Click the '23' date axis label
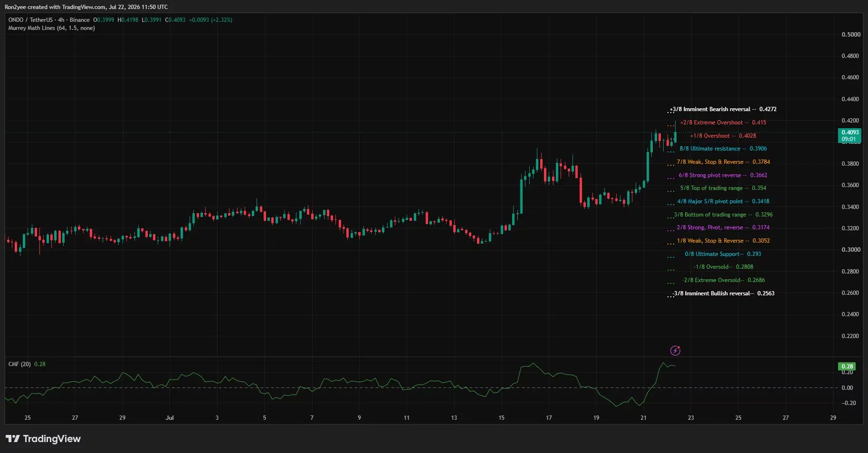 tap(691, 418)
